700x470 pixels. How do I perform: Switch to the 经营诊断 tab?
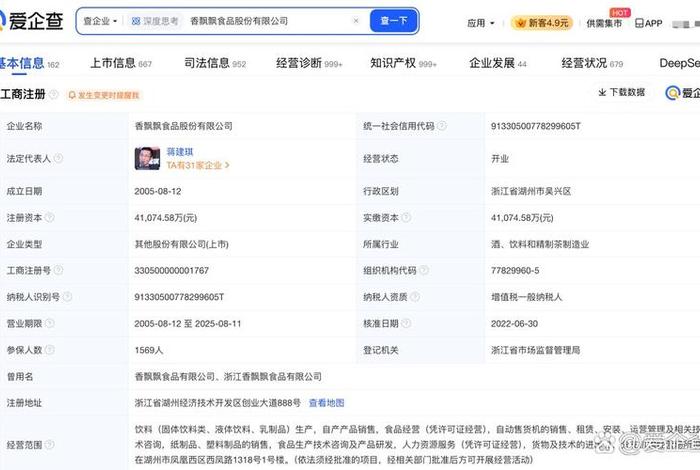click(309, 63)
